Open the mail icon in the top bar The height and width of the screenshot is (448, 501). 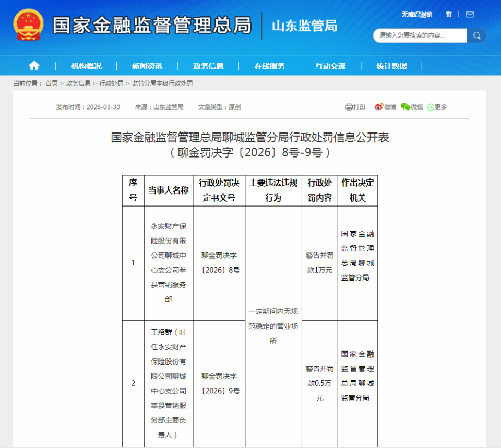[469, 15]
